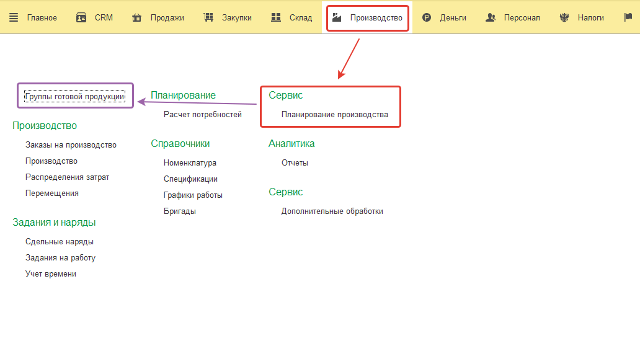Click the flag icon in the top-right corner

[628, 17]
